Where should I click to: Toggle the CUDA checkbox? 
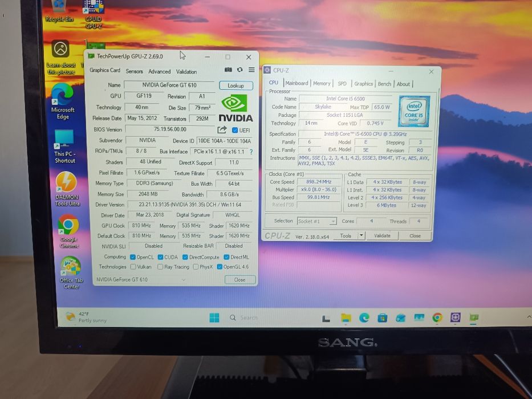(x=160, y=257)
